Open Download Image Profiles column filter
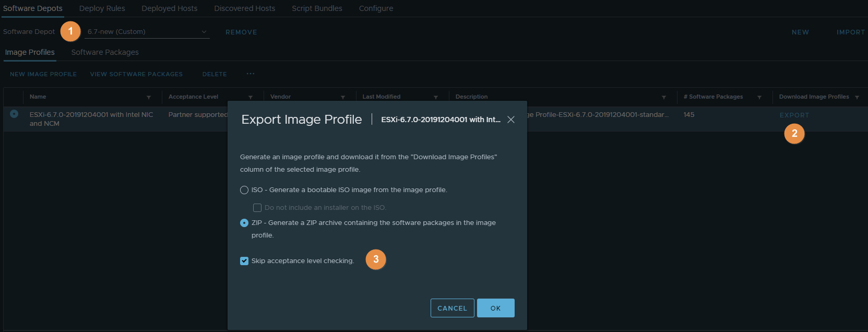The height and width of the screenshot is (332, 868). 857,97
